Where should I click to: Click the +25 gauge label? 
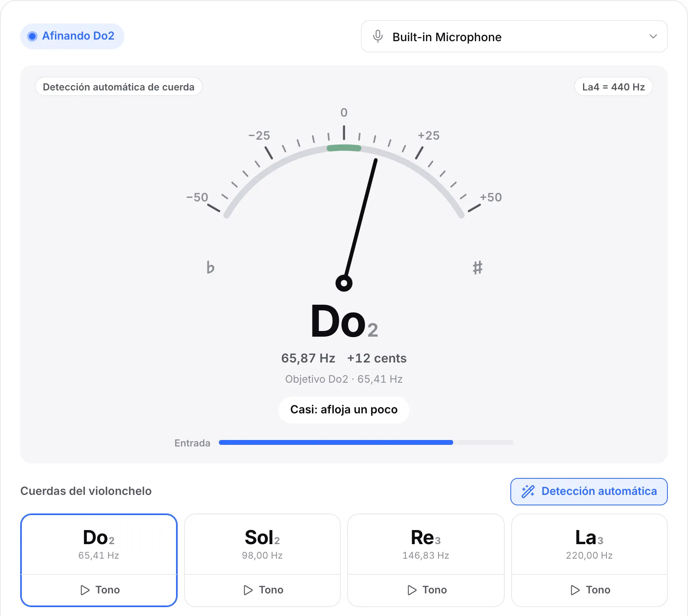click(x=428, y=135)
